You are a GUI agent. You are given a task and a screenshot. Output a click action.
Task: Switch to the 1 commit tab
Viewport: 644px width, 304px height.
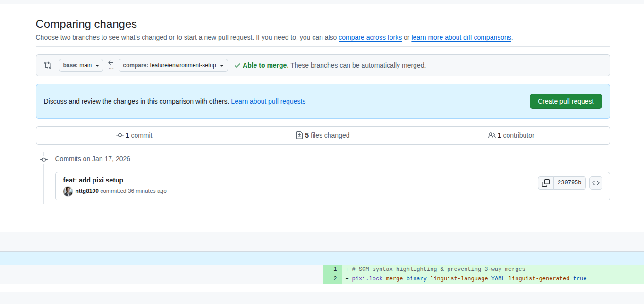pyautogui.click(x=135, y=135)
